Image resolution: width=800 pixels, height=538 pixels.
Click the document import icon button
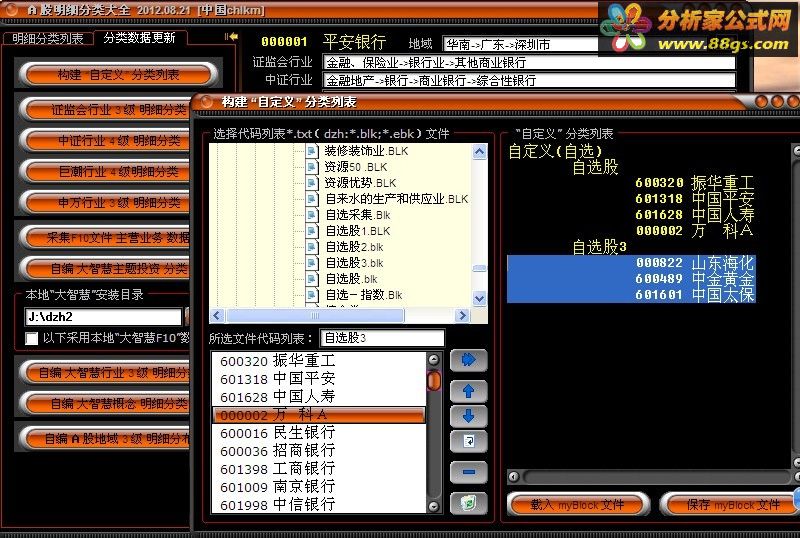[468, 441]
